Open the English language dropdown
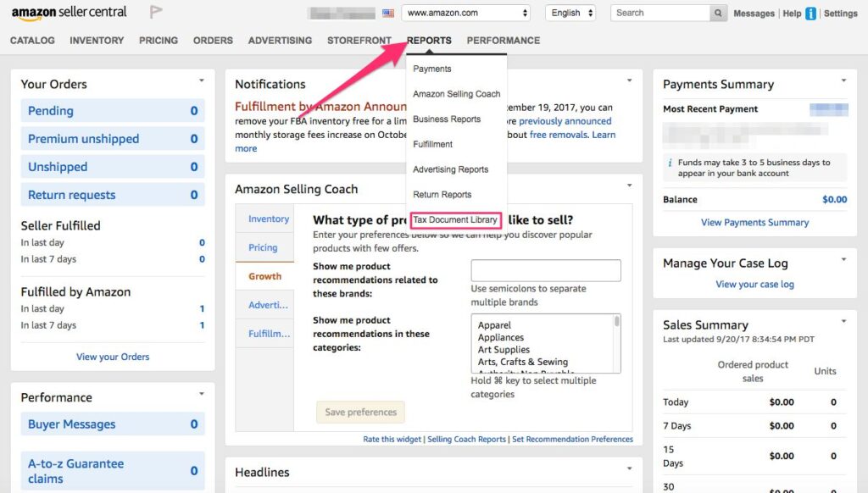The height and width of the screenshot is (493, 868). (570, 13)
